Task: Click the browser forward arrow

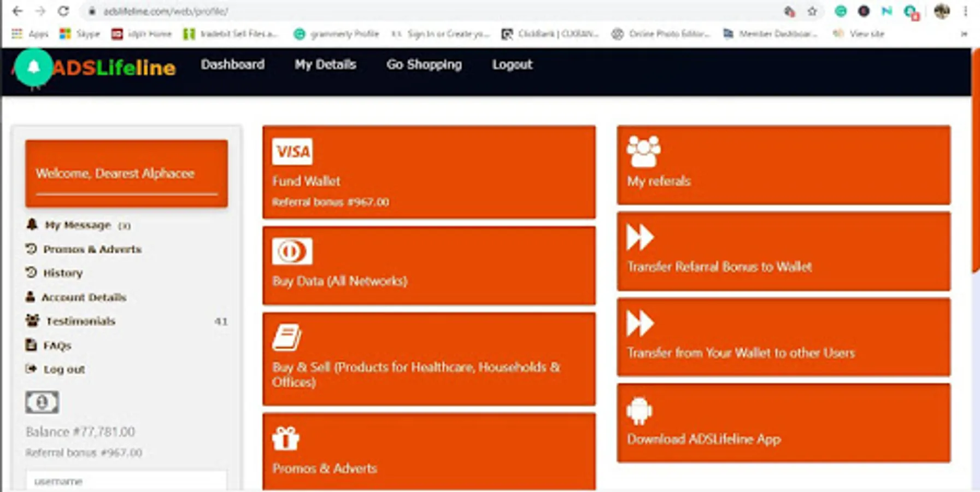Action: pyautogui.click(x=40, y=11)
